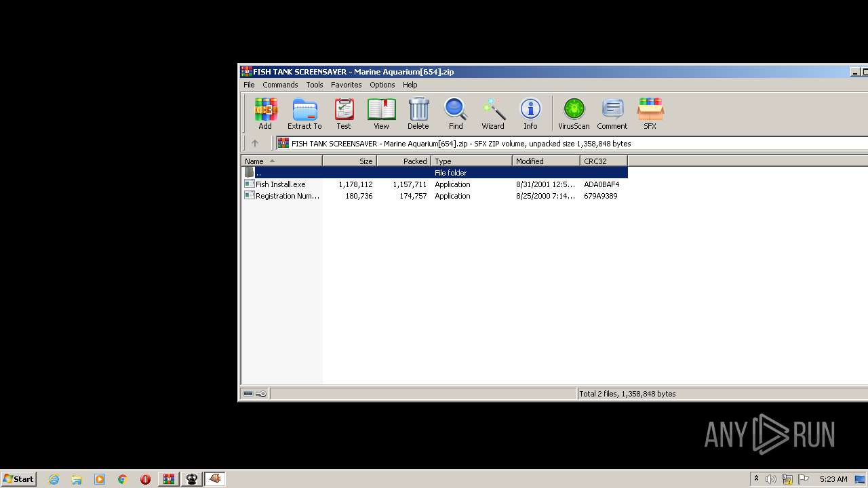Click the CRC32 value ADA0BAF4

click(601, 184)
